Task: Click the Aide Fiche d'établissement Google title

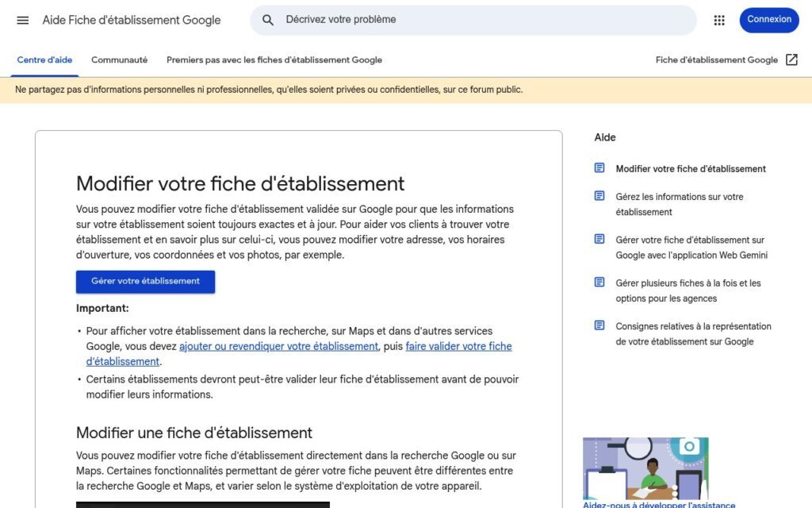Action: coord(132,20)
